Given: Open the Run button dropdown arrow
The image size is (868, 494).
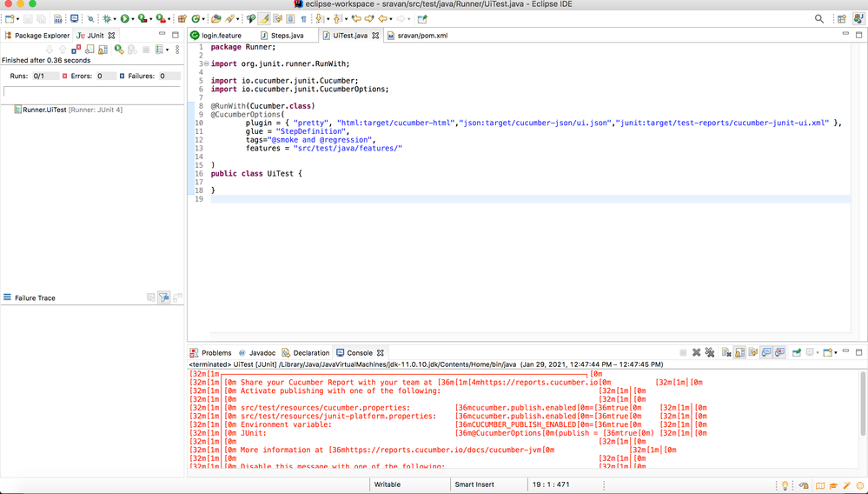Looking at the screenshot, I should click(133, 19).
